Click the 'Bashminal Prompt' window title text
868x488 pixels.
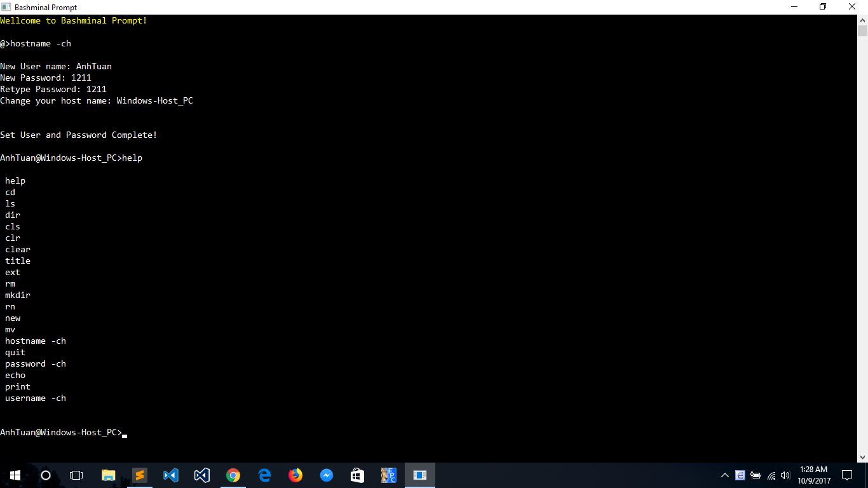tap(46, 7)
